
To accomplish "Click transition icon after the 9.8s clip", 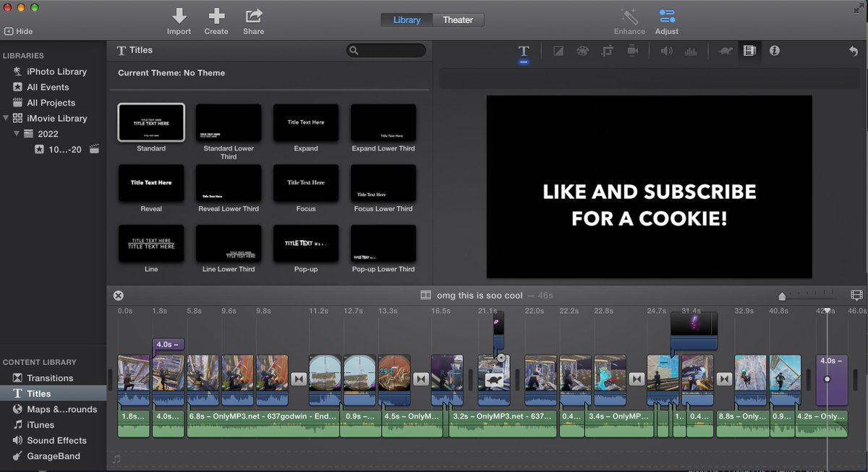I will pos(299,379).
